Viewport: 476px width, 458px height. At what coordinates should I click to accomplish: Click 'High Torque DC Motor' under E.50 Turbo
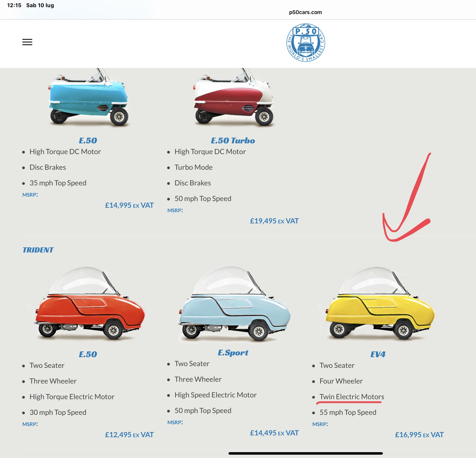point(210,152)
